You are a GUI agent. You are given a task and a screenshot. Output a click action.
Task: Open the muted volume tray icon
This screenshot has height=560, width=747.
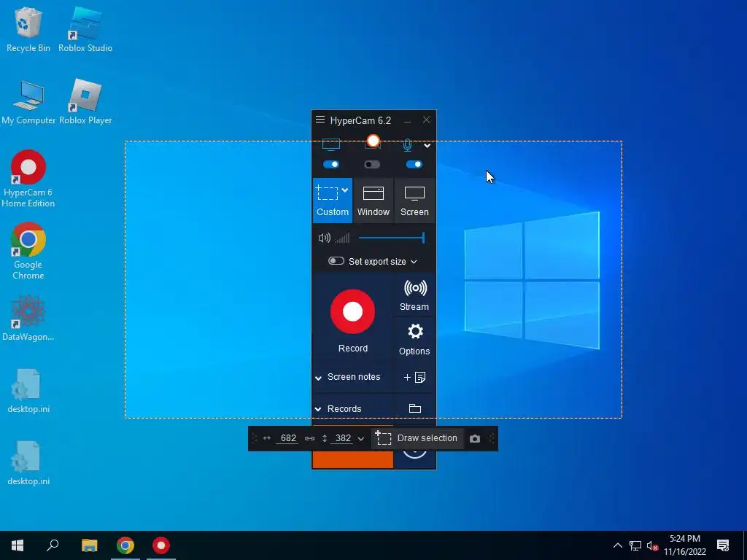click(x=652, y=545)
